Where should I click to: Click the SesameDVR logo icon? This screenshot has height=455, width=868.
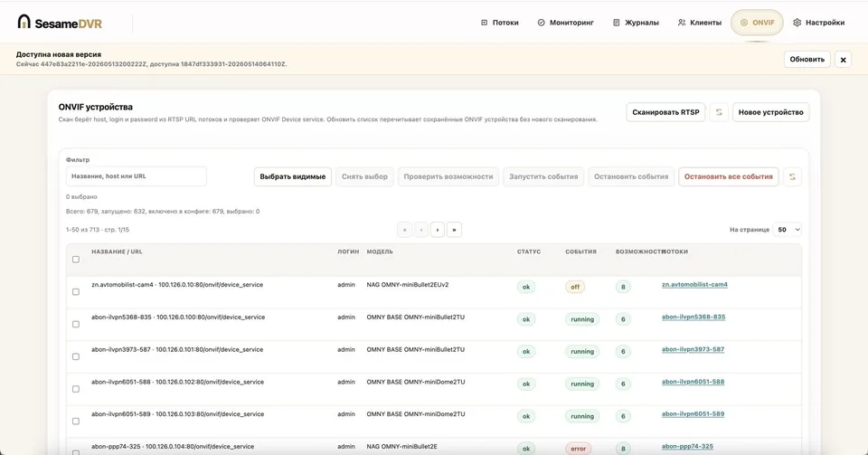pos(24,22)
